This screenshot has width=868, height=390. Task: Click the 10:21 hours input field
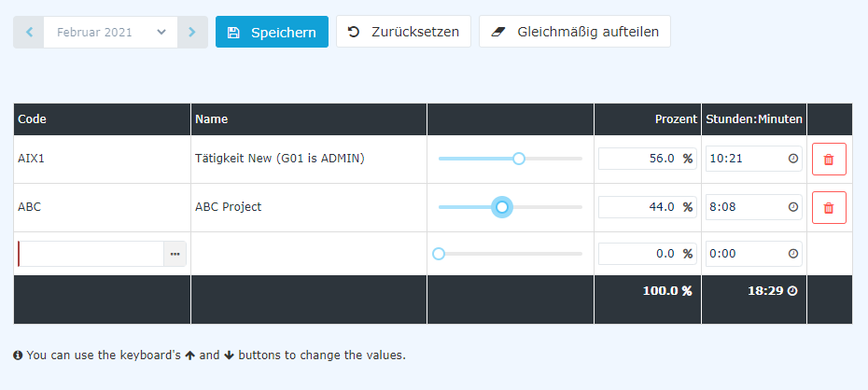click(753, 159)
